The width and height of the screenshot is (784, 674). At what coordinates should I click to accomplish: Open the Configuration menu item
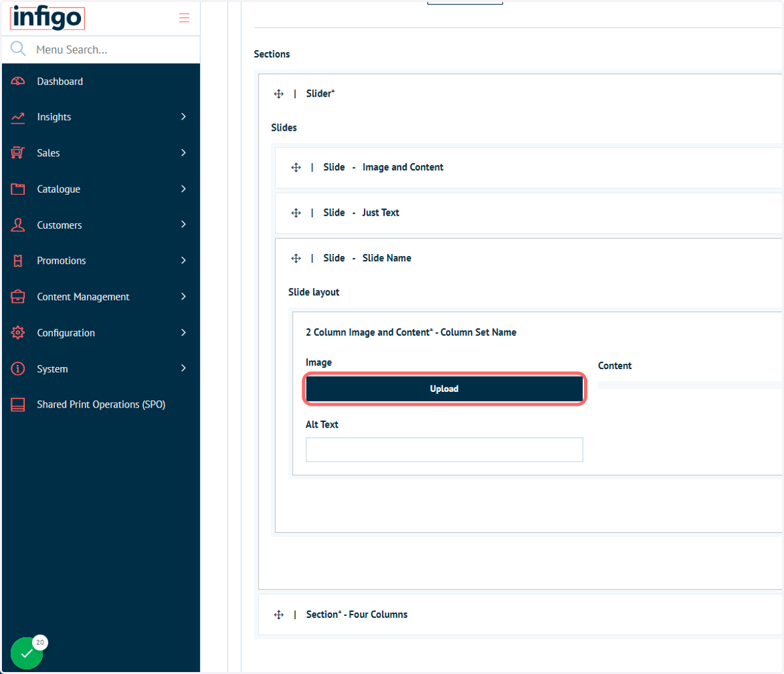click(x=101, y=332)
